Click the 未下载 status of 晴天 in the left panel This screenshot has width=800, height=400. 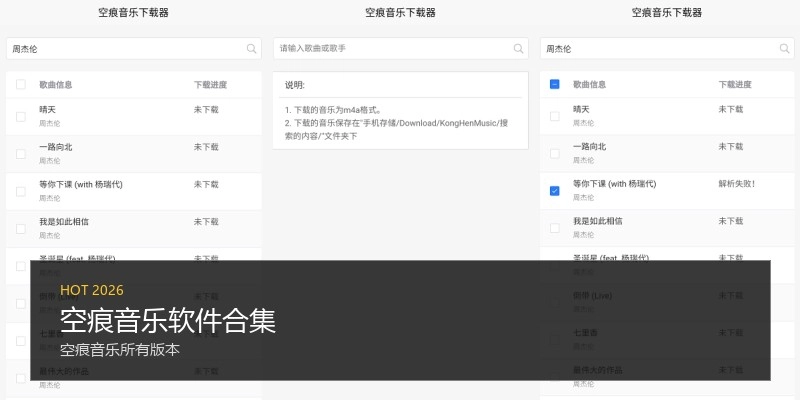pos(206,110)
